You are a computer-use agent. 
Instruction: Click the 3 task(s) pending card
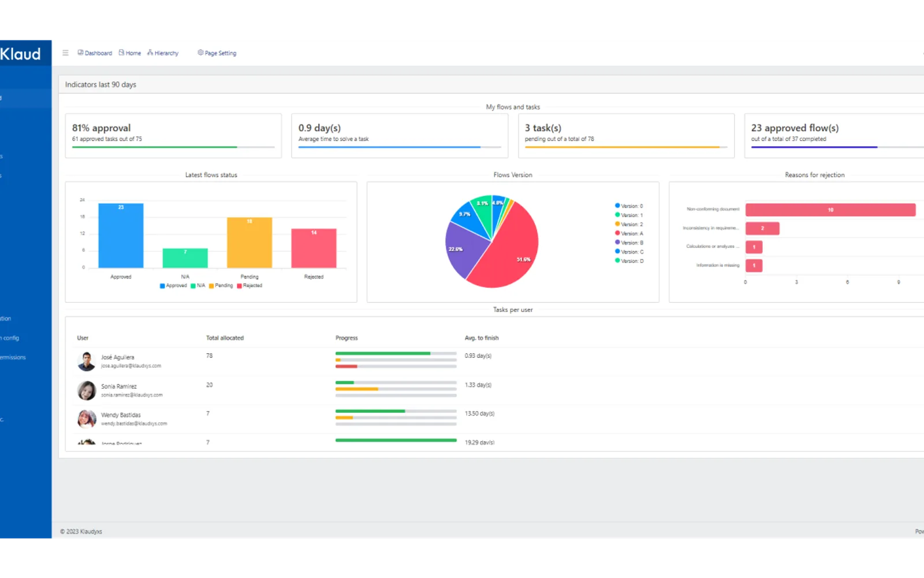(626, 136)
